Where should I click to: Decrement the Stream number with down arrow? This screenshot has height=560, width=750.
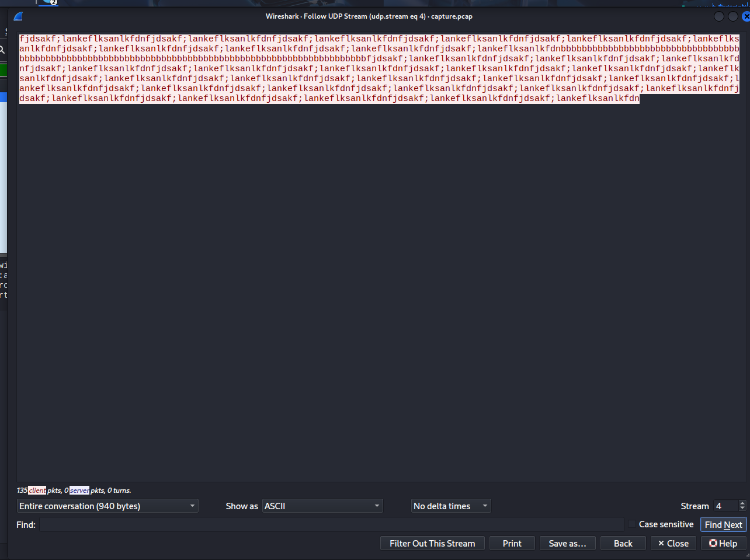pos(742,509)
